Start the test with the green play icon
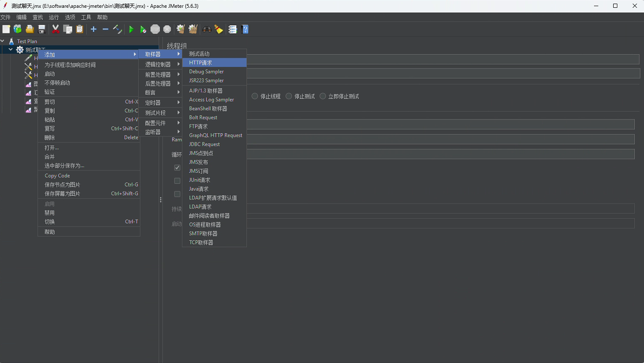This screenshot has height=363, width=644. (x=131, y=29)
